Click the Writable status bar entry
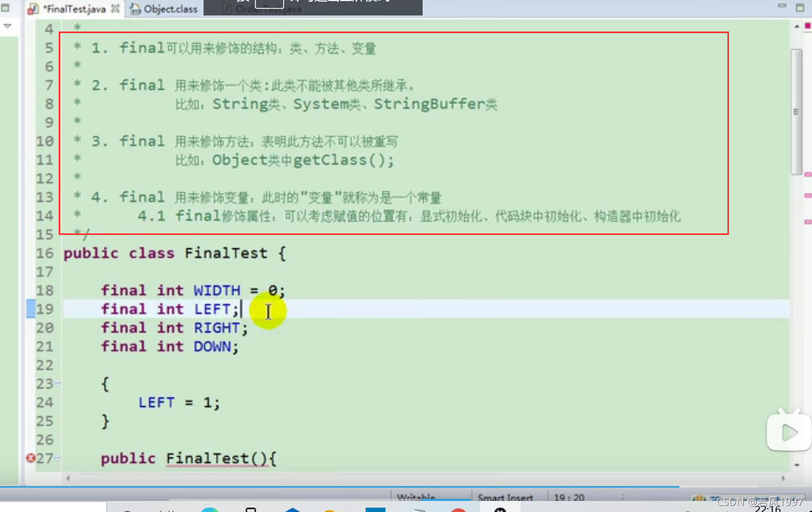The width and height of the screenshot is (812, 512). click(x=416, y=498)
